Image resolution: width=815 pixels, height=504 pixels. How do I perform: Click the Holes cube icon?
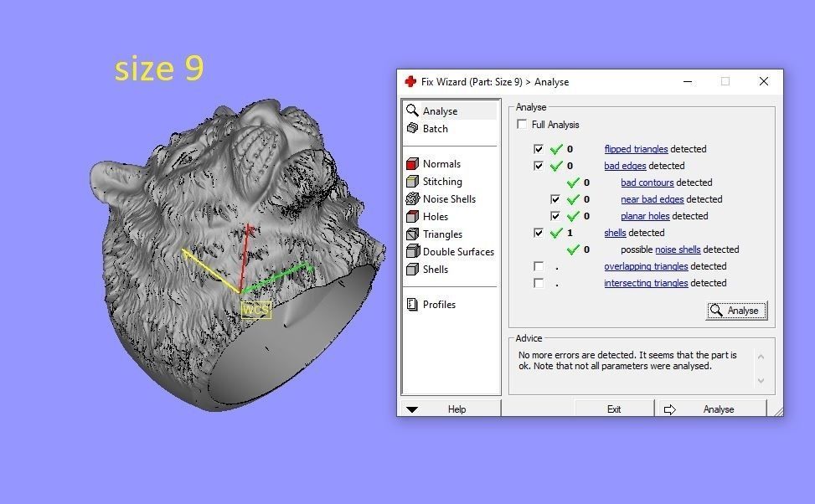click(412, 216)
